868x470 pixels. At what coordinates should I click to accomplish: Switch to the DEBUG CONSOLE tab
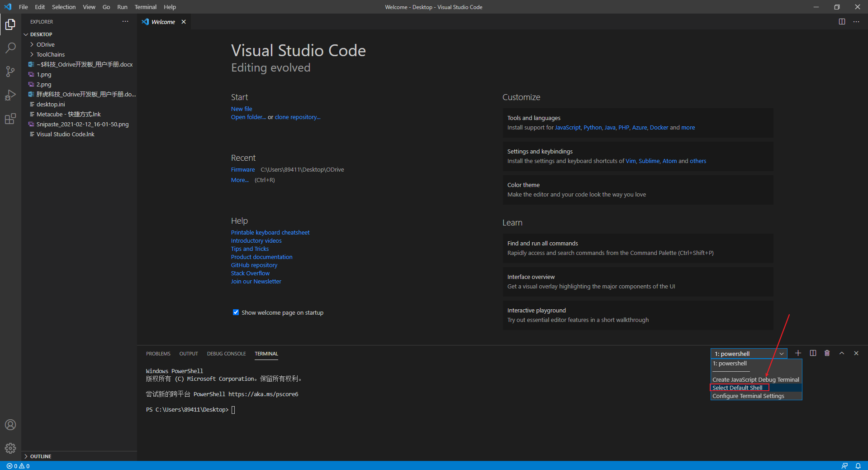[227, 354]
